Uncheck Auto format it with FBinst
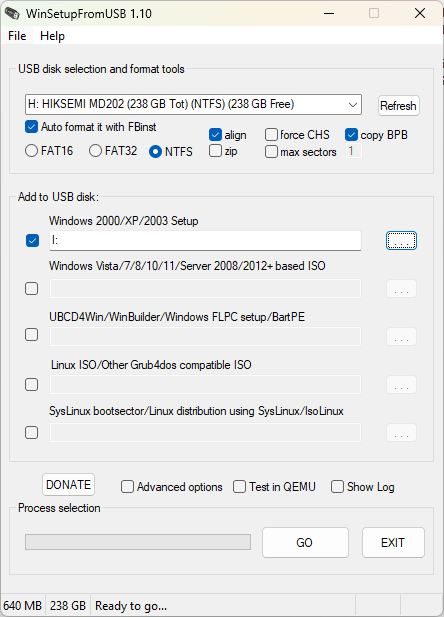 31,127
